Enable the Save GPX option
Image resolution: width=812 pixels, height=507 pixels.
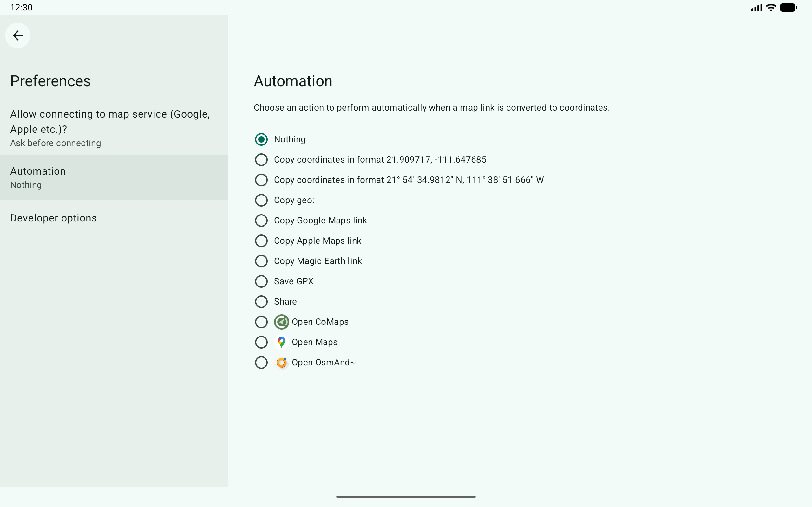coord(261,281)
